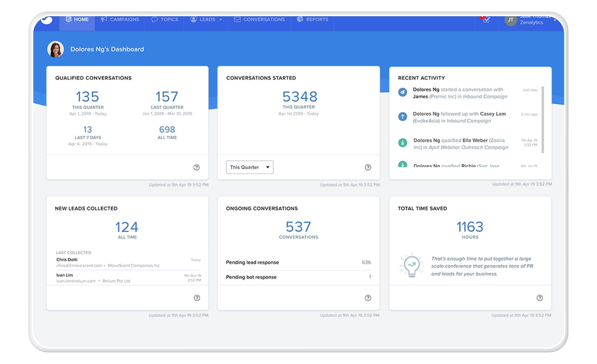Click the Conversations envelope icon
This screenshot has width=597, height=364.
click(237, 19)
